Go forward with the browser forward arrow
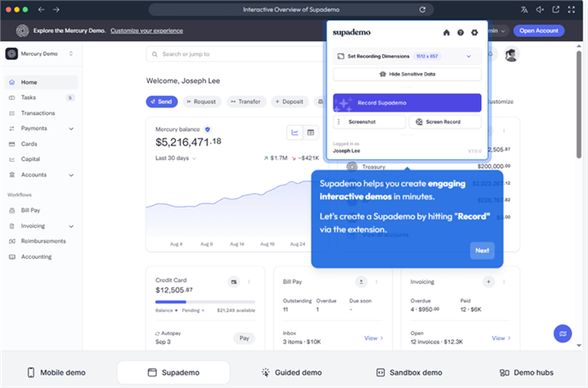This screenshot has width=588, height=388. 56,9
